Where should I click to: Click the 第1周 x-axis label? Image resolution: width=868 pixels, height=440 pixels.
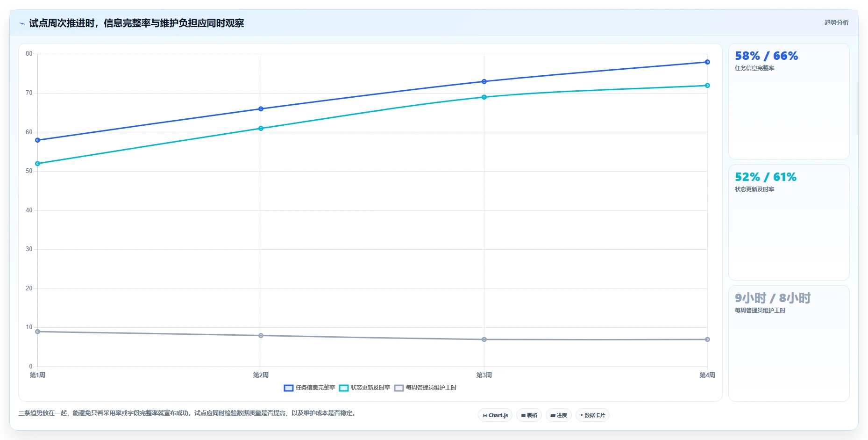(x=38, y=375)
